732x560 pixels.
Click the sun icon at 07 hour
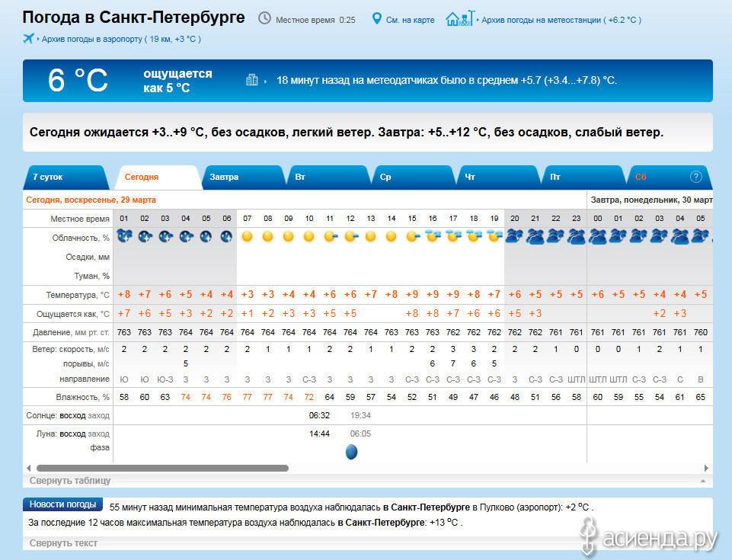[x=247, y=237]
